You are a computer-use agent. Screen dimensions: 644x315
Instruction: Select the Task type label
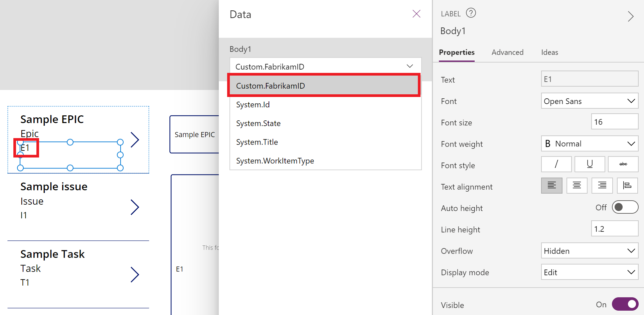tap(30, 269)
